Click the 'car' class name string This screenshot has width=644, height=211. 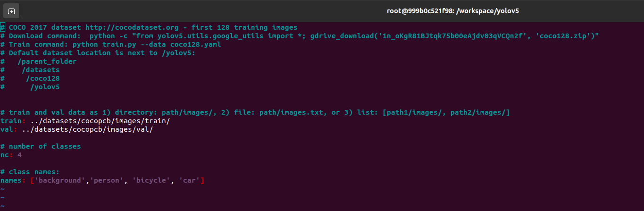click(190, 180)
